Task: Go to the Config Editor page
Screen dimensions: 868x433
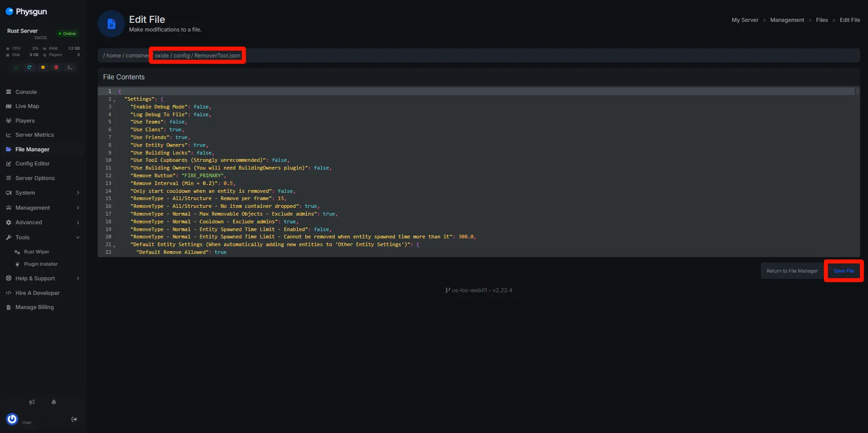Action: tap(32, 164)
